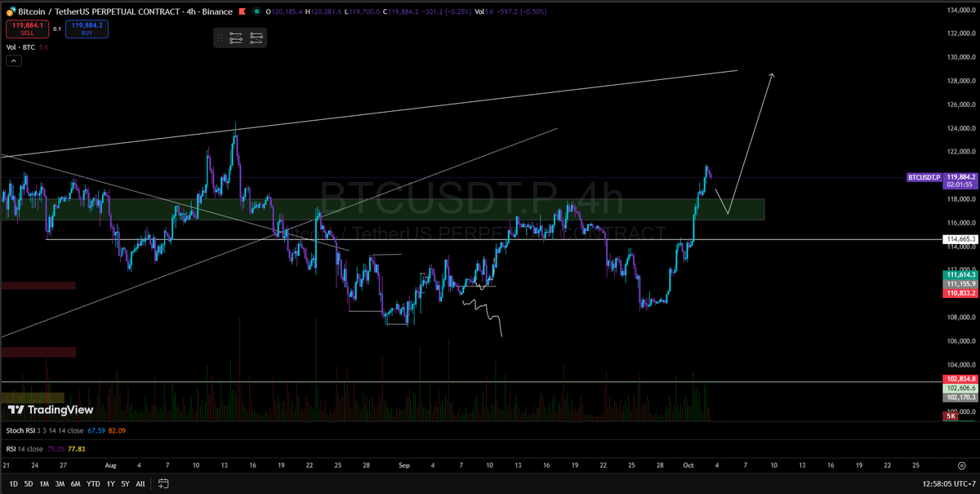This screenshot has width=980, height=494.
Task: Click the BUY 119,884.2 button
Action: 86,29
